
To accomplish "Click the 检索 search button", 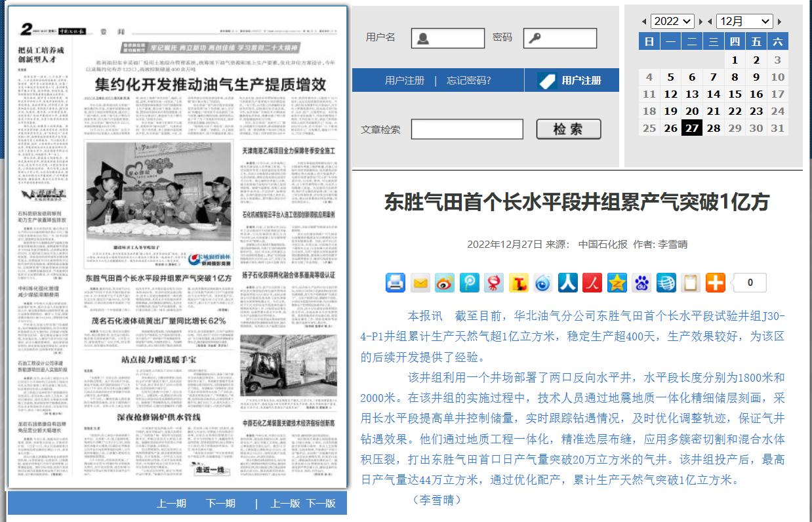I will coord(569,129).
